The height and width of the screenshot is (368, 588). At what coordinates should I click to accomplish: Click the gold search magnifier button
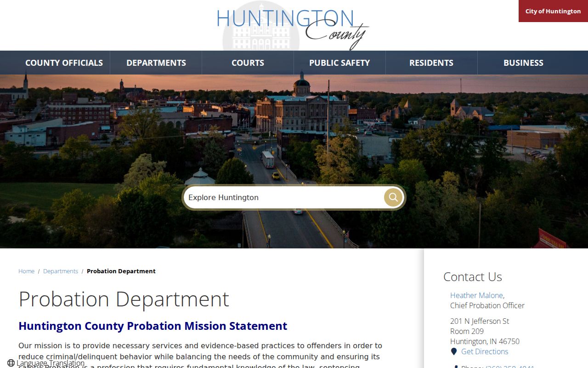point(393,197)
